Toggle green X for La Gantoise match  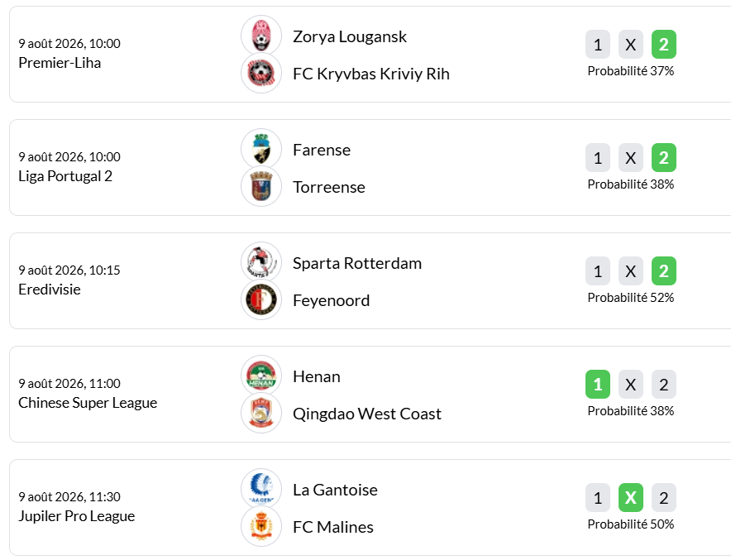(x=631, y=497)
